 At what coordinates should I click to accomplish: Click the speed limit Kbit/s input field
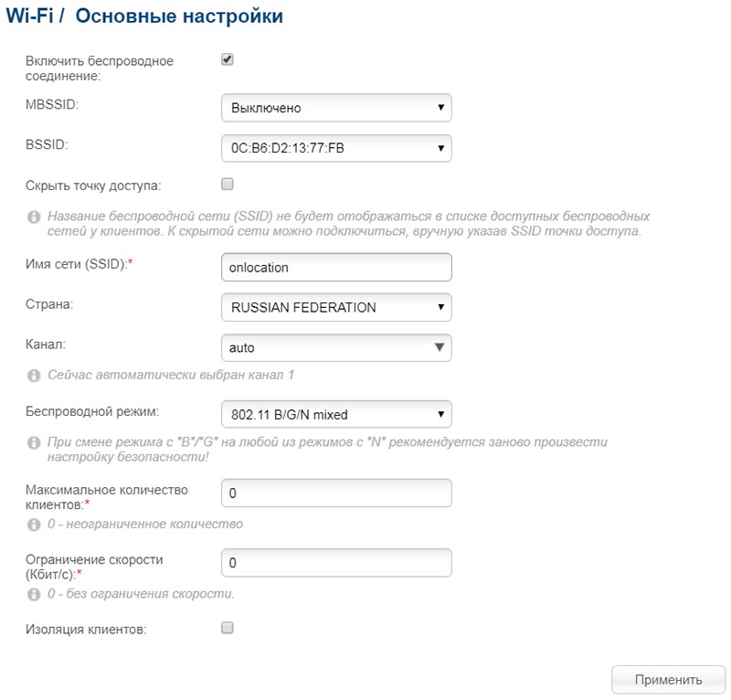click(x=336, y=563)
